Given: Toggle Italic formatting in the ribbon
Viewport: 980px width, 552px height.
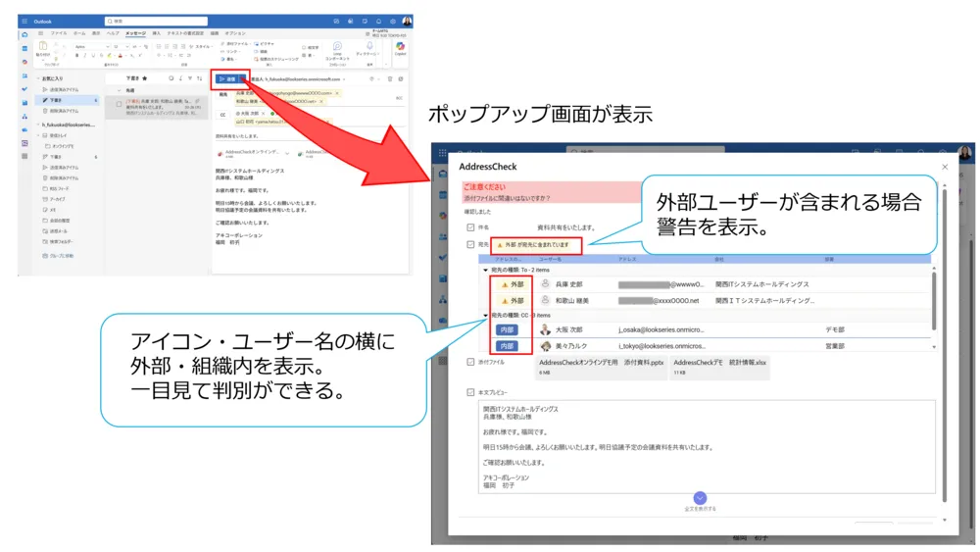Looking at the screenshot, I should tap(85, 55).
